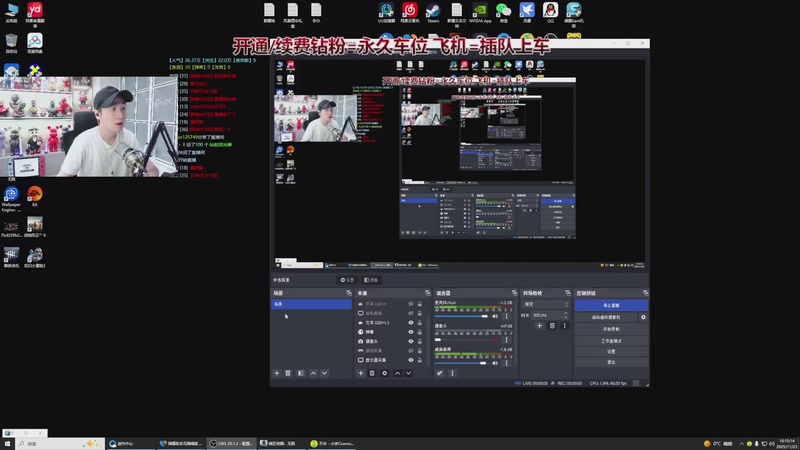The image size is (800, 450).
Task: Click 停止直播 stop streaming button
Action: pyautogui.click(x=611, y=305)
